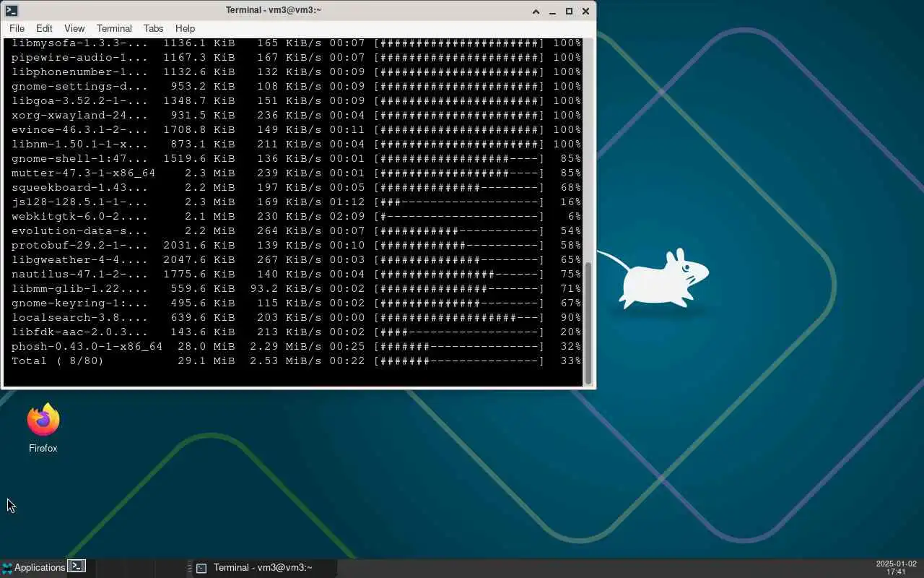Screen dimensions: 924x578
Task: Click the libmm-glib-1.22 package name
Action: pyautogui.click(x=79, y=288)
